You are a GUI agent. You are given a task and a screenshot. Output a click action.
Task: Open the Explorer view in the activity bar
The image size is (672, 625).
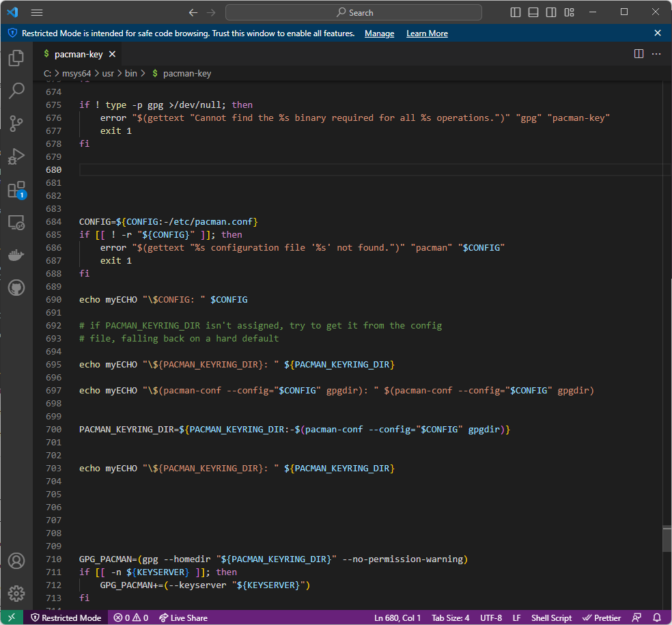coord(15,58)
